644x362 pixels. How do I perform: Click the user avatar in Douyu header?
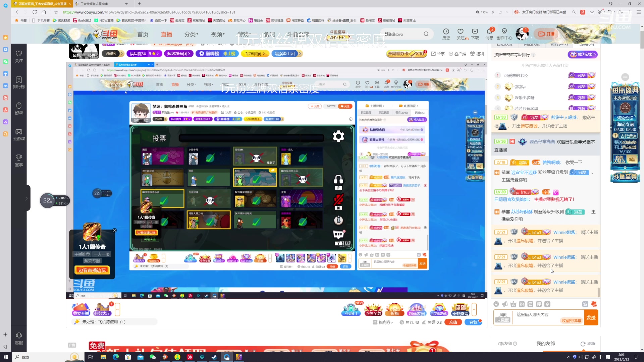[522, 34]
